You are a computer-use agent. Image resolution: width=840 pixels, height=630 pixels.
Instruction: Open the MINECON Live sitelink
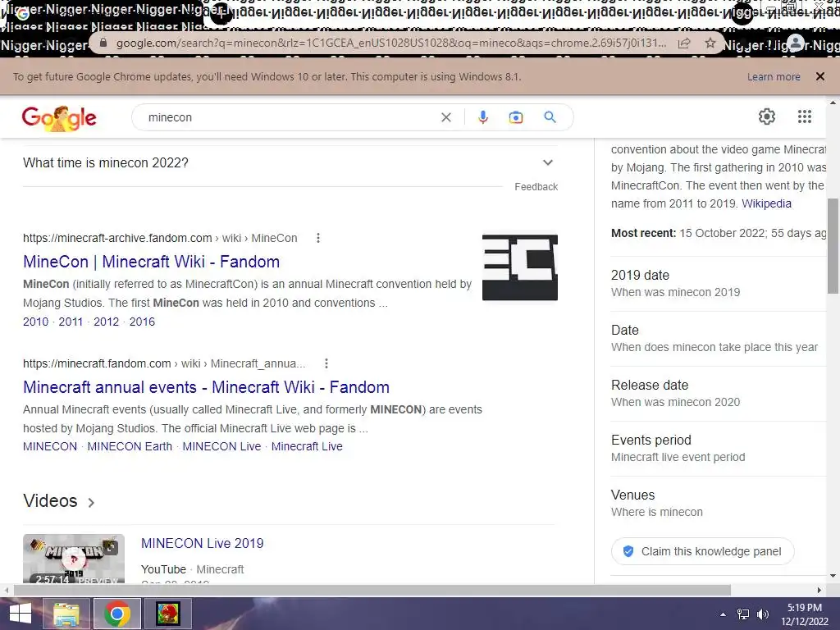221,447
